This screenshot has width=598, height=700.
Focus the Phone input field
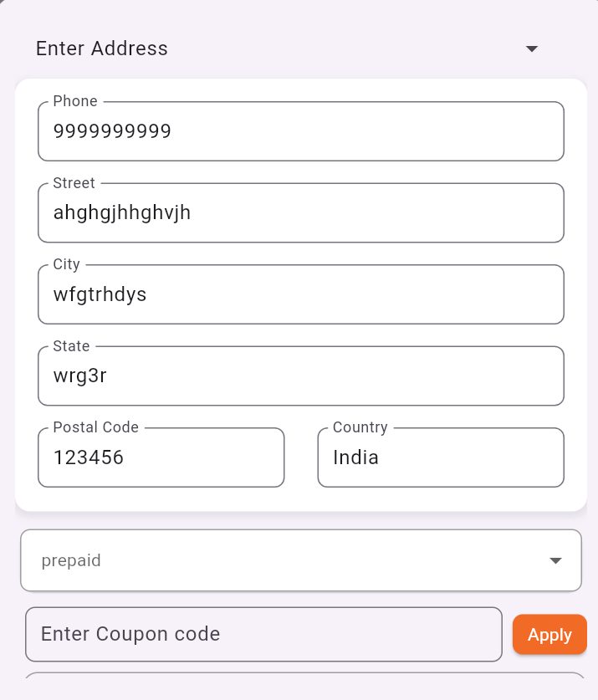[301, 131]
